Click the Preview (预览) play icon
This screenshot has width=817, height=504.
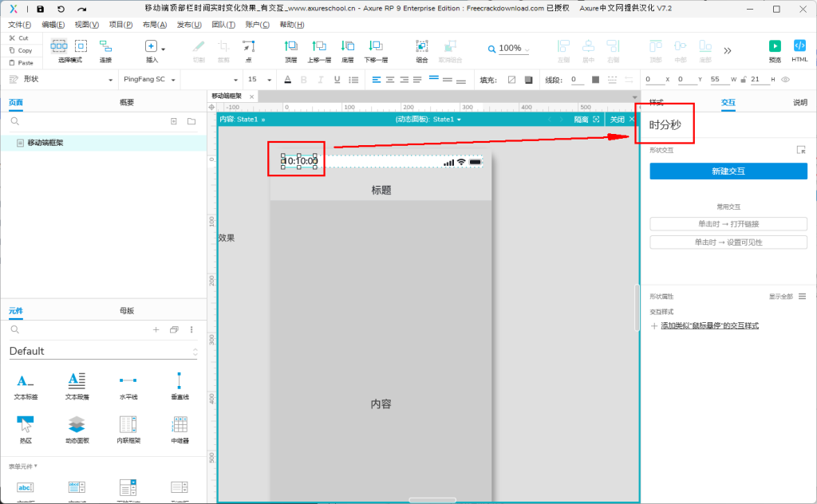775,46
